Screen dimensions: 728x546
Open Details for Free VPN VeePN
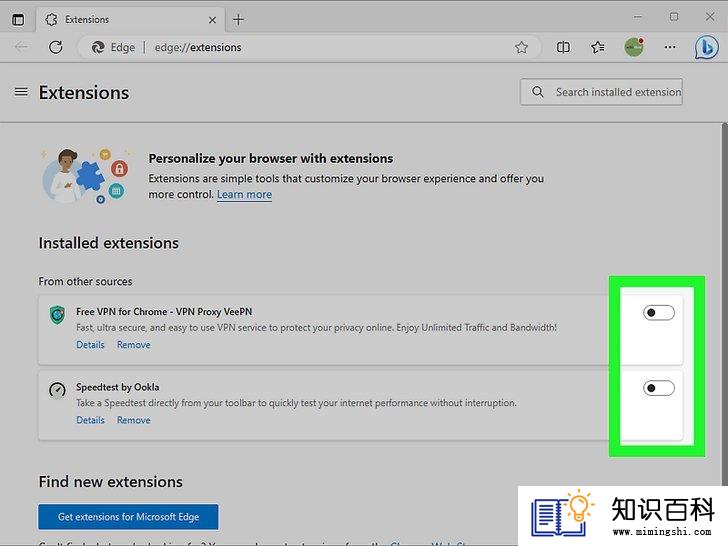pyautogui.click(x=91, y=345)
